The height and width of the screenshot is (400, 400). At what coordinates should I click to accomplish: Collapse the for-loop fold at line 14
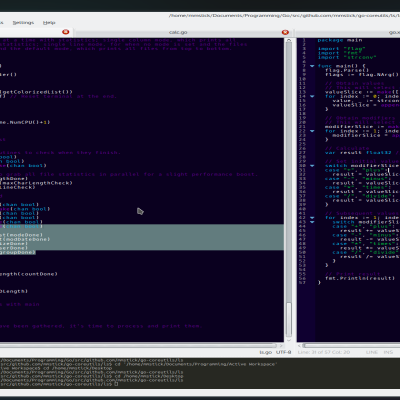click(312, 96)
